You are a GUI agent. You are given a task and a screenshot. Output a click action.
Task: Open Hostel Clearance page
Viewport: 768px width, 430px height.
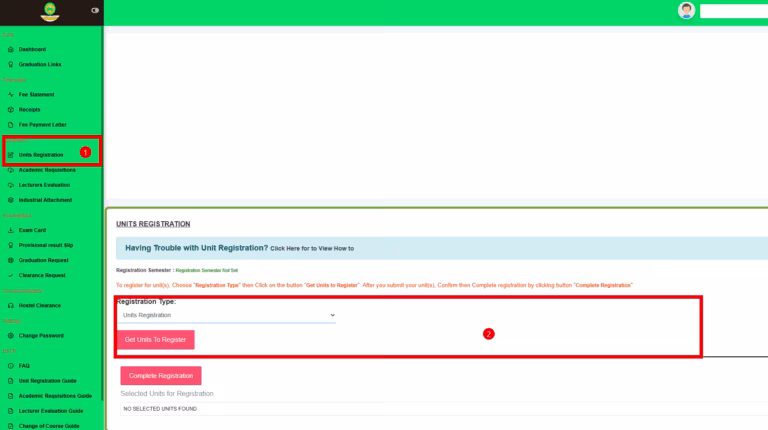tap(40, 306)
